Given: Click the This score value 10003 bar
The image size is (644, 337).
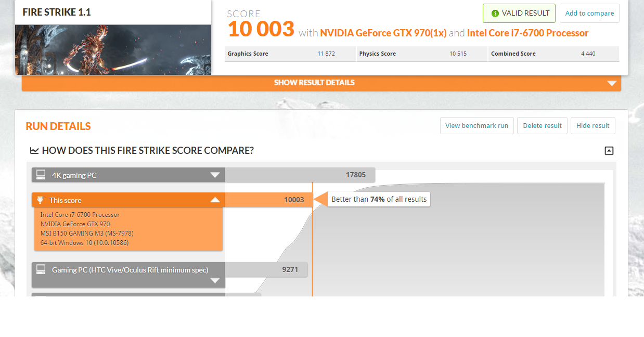Looking at the screenshot, I should tap(268, 200).
